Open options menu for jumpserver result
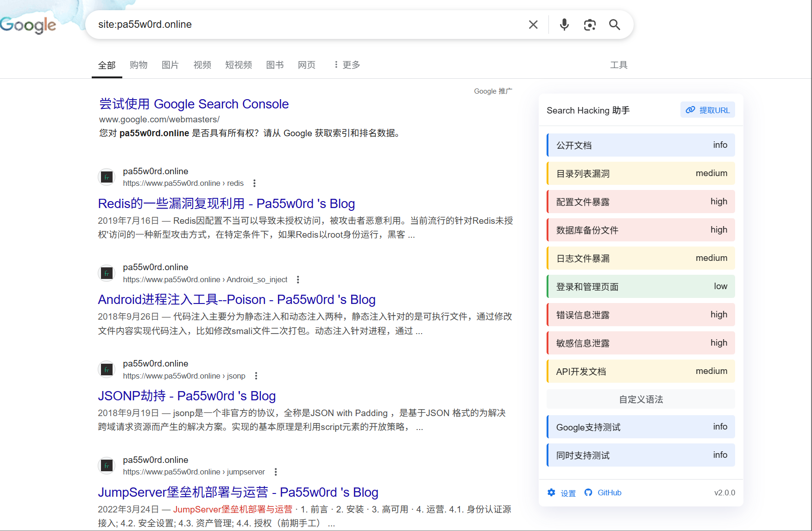The width and height of the screenshot is (812, 531). [x=276, y=472]
